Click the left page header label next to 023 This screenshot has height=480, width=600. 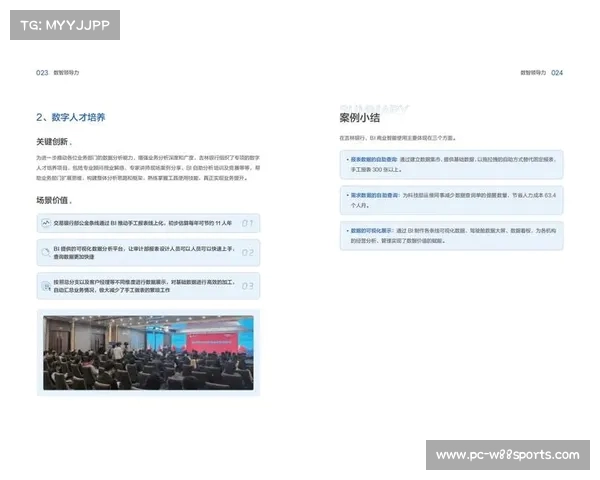pyautogui.click(x=66, y=73)
